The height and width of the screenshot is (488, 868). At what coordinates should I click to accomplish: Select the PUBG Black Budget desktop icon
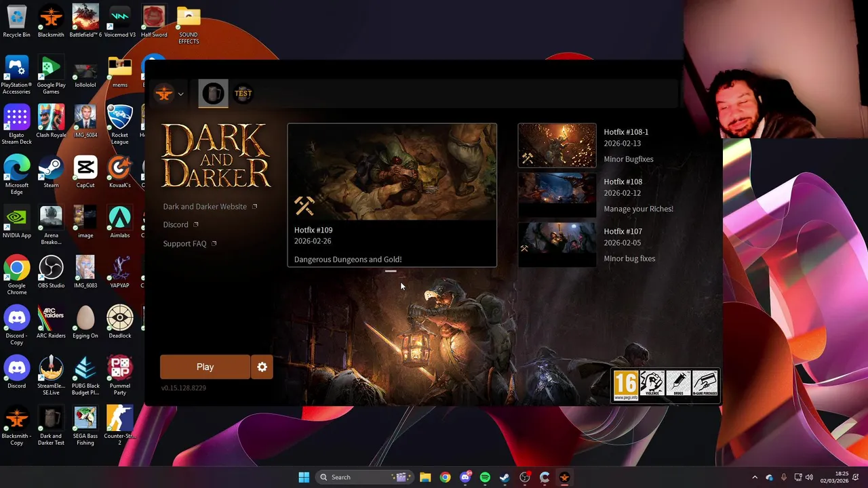tap(85, 375)
